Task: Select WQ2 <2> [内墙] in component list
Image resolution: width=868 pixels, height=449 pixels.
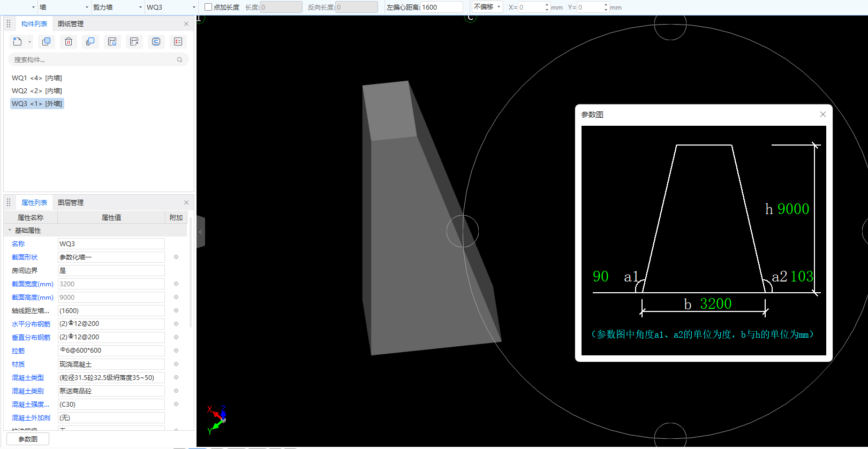Action: [37, 91]
